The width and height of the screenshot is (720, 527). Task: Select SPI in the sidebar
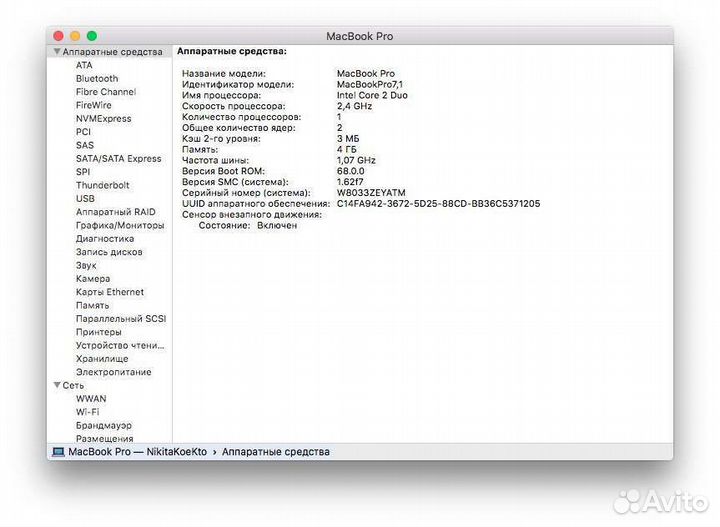point(83,172)
